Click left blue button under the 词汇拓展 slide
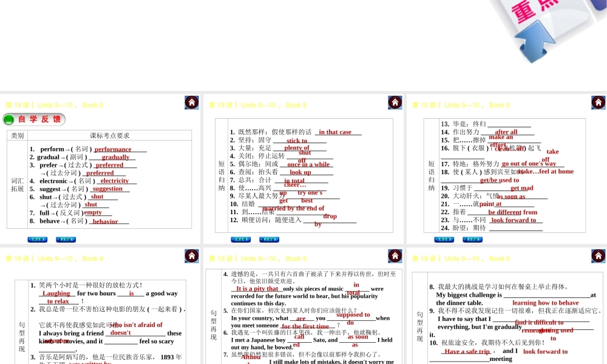This screenshot has height=364, width=607. (x=38, y=239)
